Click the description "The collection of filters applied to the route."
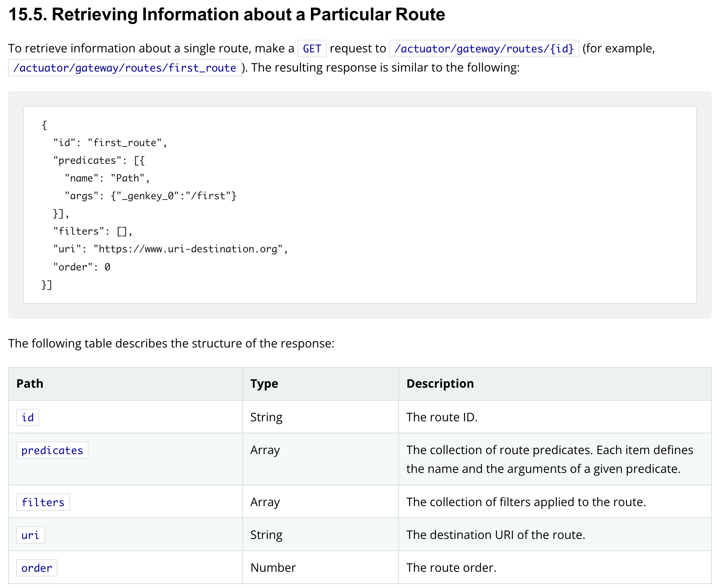This screenshot has height=588, width=717. click(526, 502)
